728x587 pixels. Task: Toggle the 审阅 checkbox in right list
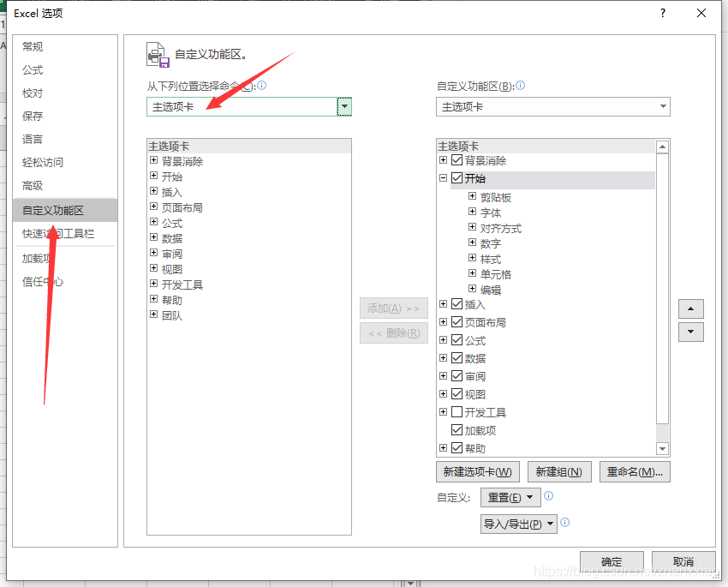pos(456,375)
